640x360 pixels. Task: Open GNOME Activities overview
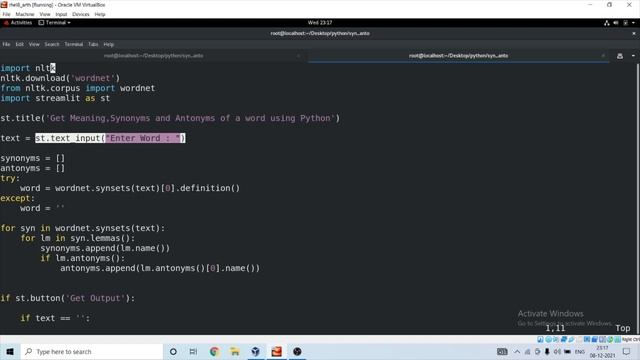(18, 23)
